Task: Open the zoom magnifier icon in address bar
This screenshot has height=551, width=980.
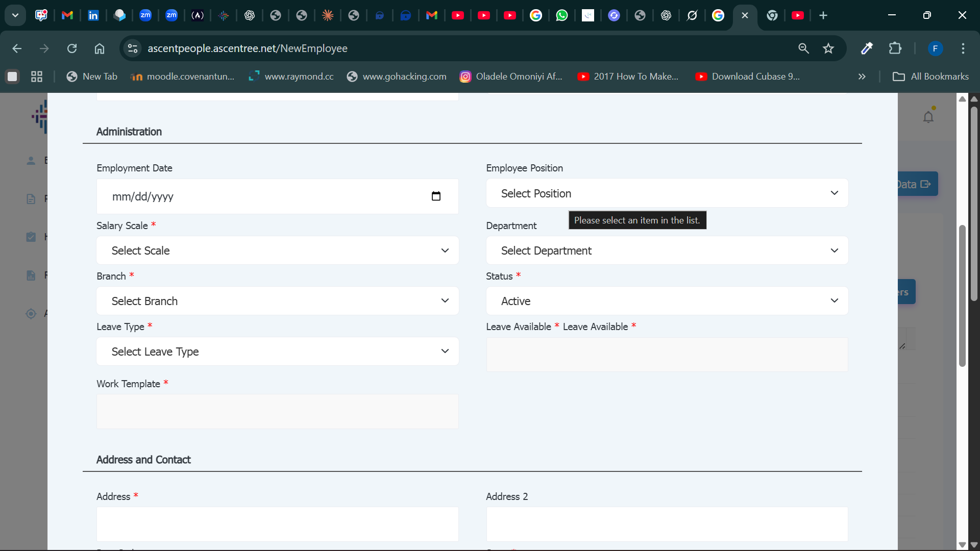Action: click(x=803, y=48)
